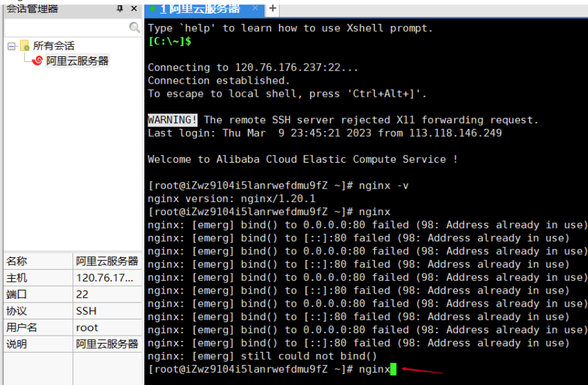This screenshot has width=588, height=385.
Task: Click the 会话管理器 panel title
Action: (x=32, y=8)
